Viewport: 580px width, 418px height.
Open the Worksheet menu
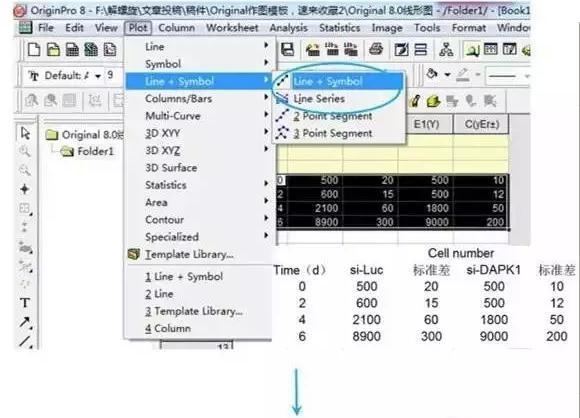pos(232,28)
